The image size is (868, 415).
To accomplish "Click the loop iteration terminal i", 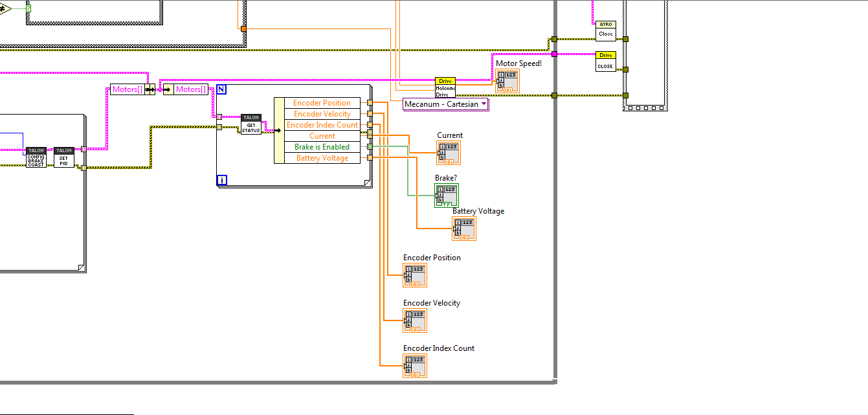I will tap(222, 179).
